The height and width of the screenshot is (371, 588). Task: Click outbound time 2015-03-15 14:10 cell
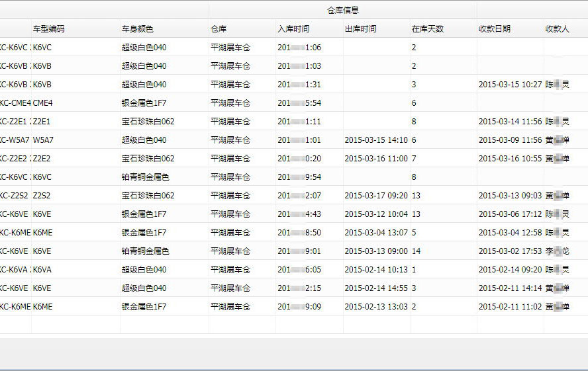[375, 140]
